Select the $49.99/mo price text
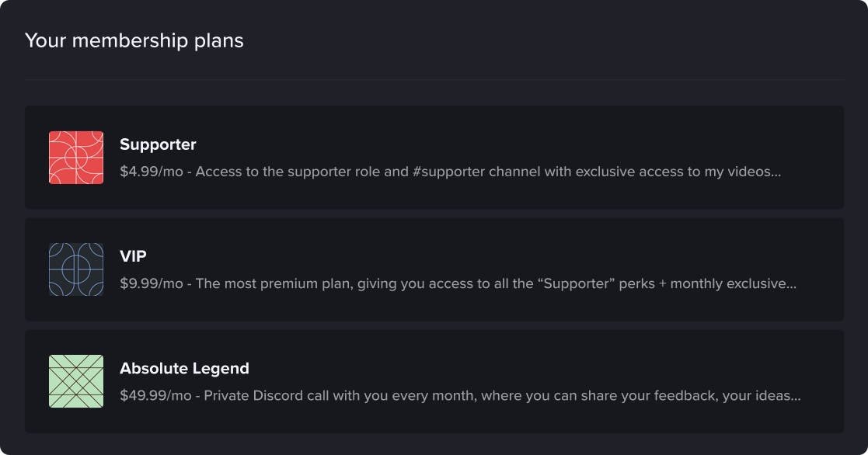 pyautogui.click(x=155, y=396)
